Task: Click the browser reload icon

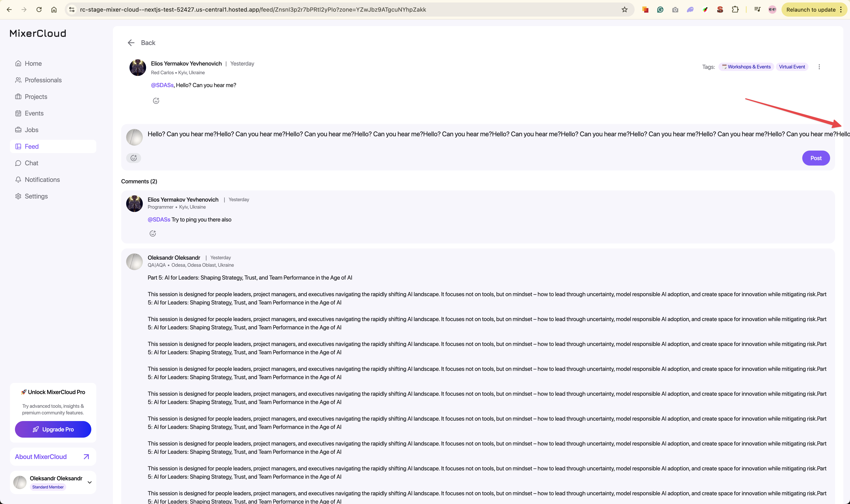Action: point(39,10)
